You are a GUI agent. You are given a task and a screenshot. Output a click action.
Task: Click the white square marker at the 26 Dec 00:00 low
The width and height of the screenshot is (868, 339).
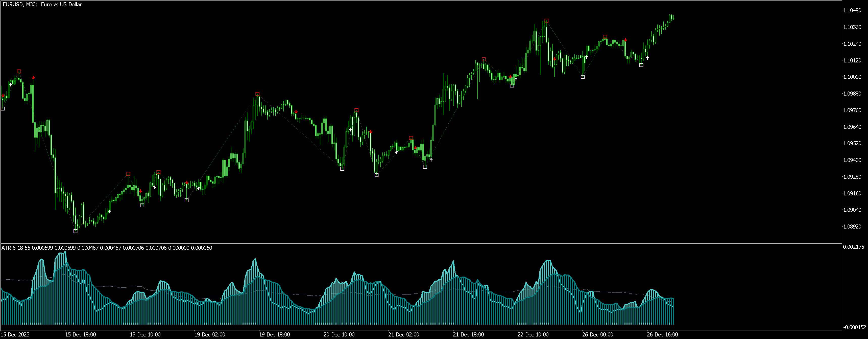pyautogui.click(x=583, y=77)
